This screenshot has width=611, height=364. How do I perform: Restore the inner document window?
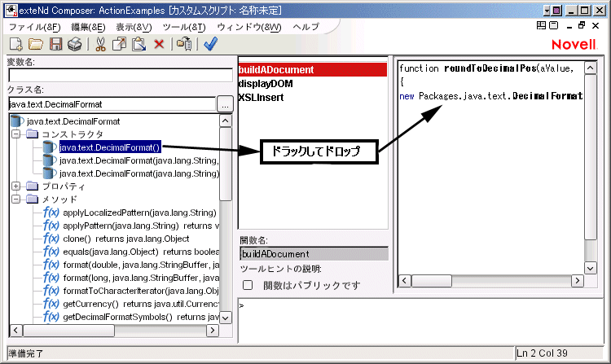(582, 26)
